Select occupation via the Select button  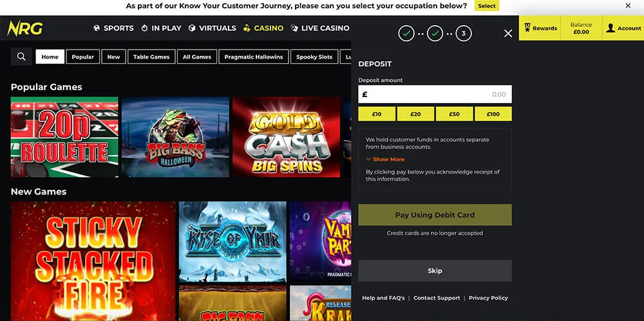tap(487, 6)
